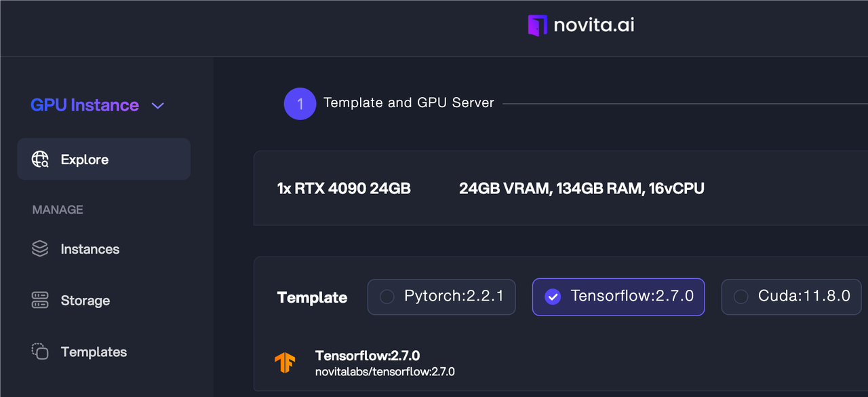Click the Instances stacked layers icon
Screen dimensions: 868x397
(x=40, y=249)
